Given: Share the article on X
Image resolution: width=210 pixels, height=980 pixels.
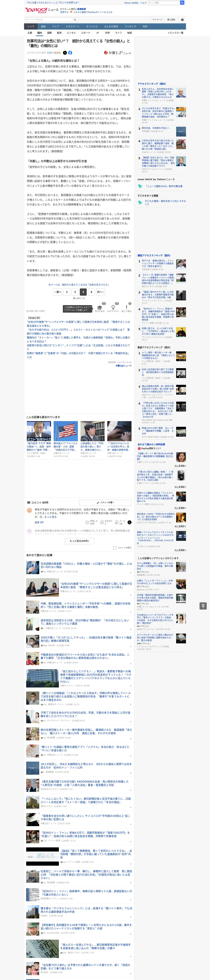Looking at the screenshot, I should [65, 53].
